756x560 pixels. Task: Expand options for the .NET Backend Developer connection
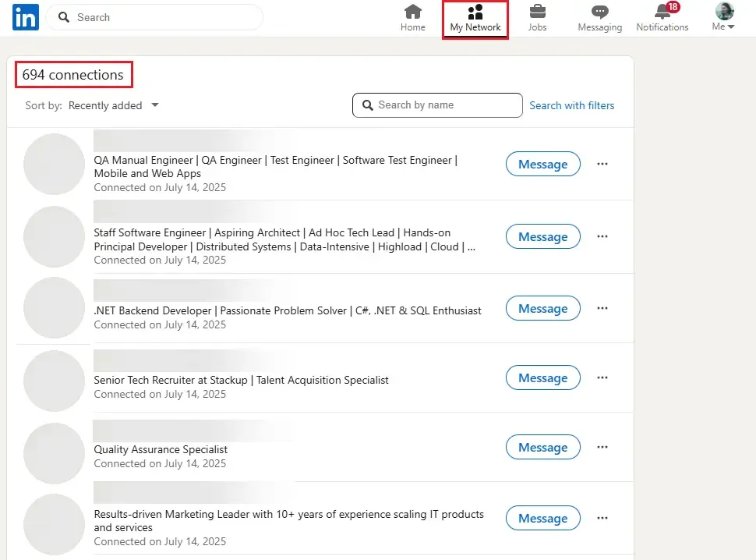(602, 308)
